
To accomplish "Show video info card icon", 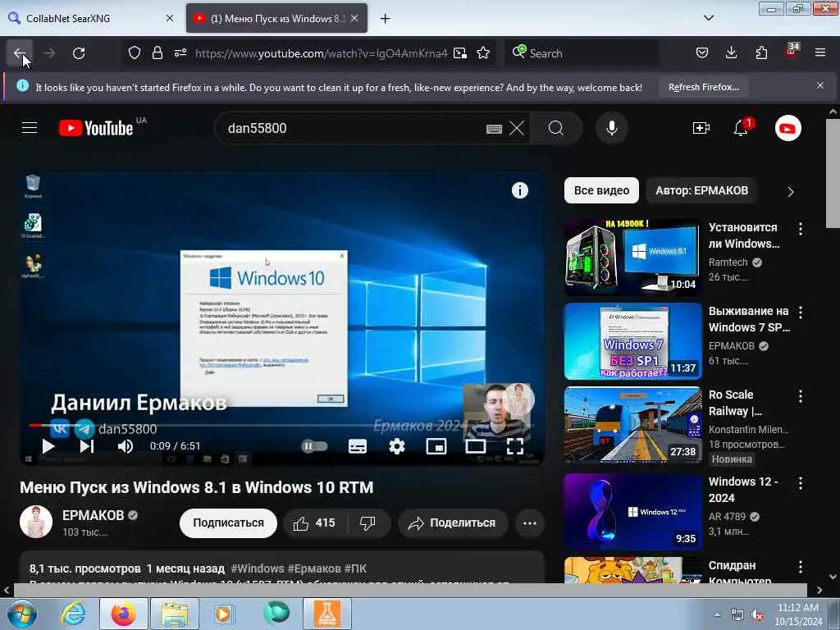I will [x=519, y=190].
